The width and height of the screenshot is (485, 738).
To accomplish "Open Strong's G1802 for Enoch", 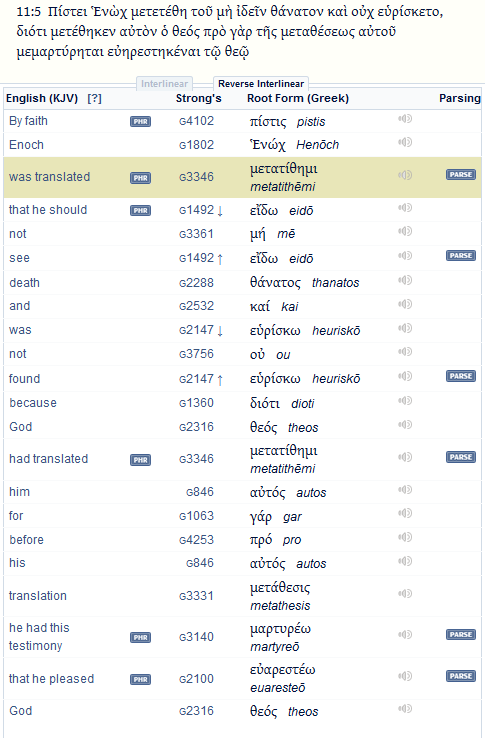I will click(x=196, y=144).
